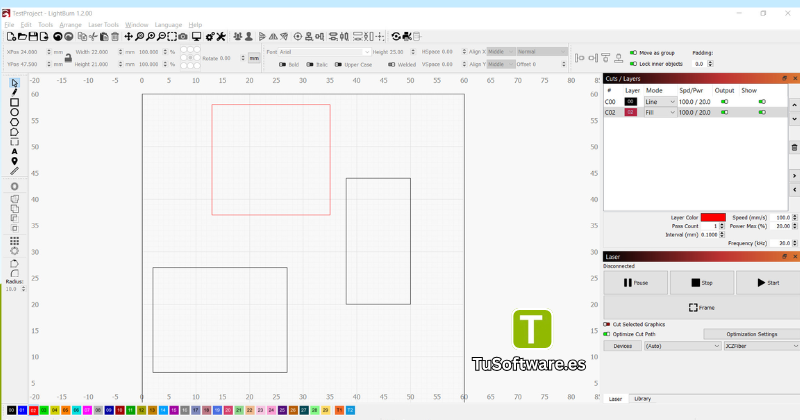Toggle the Bold font switch
800x420 pixels.
pyautogui.click(x=282, y=65)
